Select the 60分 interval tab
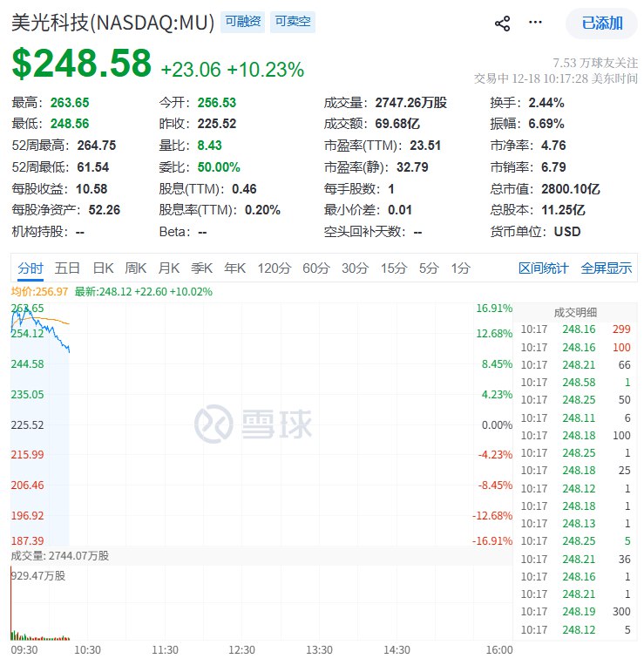Image resolution: width=644 pixels, height=672 pixels. (x=316, y=268)
